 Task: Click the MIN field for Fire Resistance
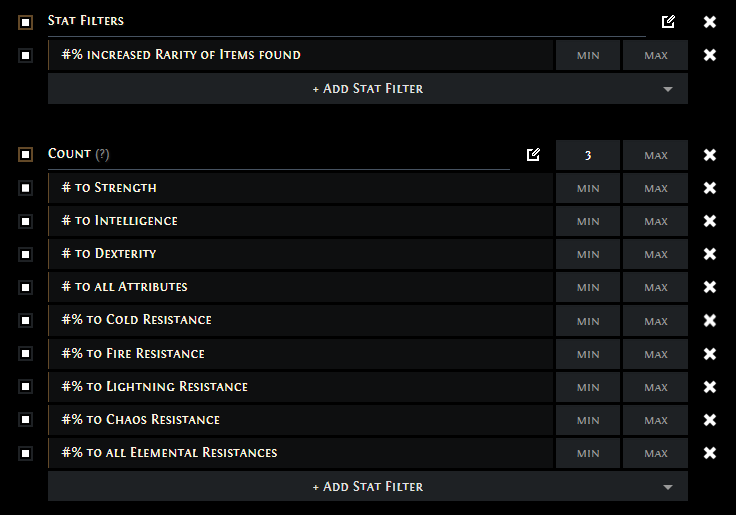pyautogui.click(x=588, y=354)
